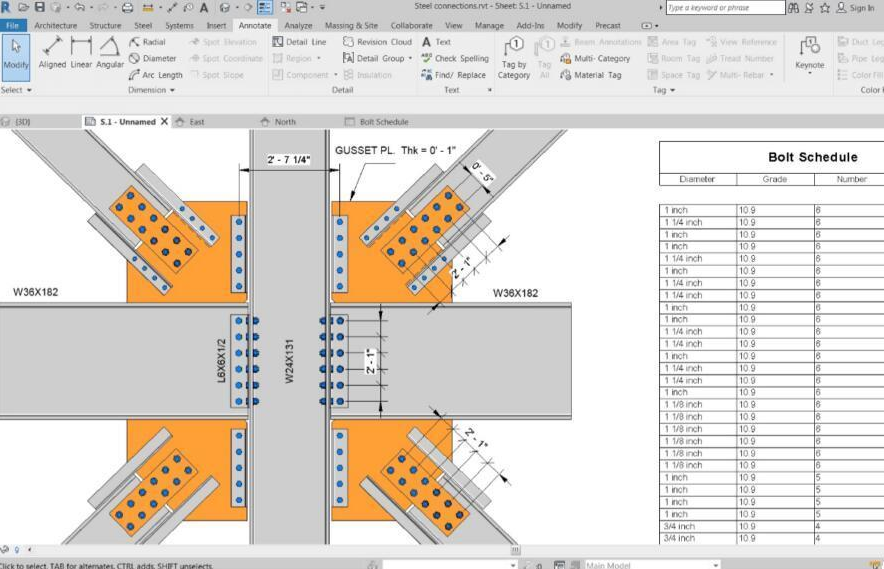Switch to the Structure ribbon tab
This screenshot has width=884, height=569.
[105, 25]
